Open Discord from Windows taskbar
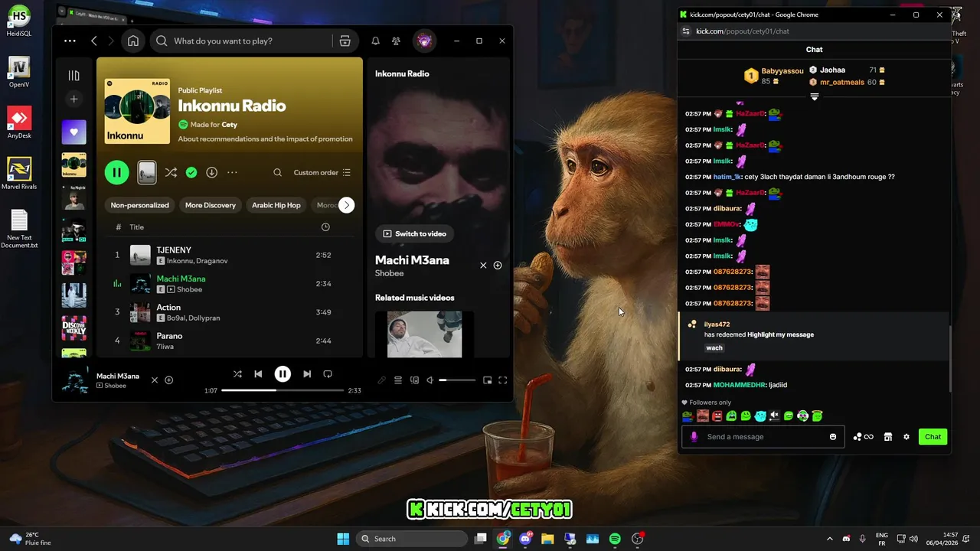 point(525,539)
